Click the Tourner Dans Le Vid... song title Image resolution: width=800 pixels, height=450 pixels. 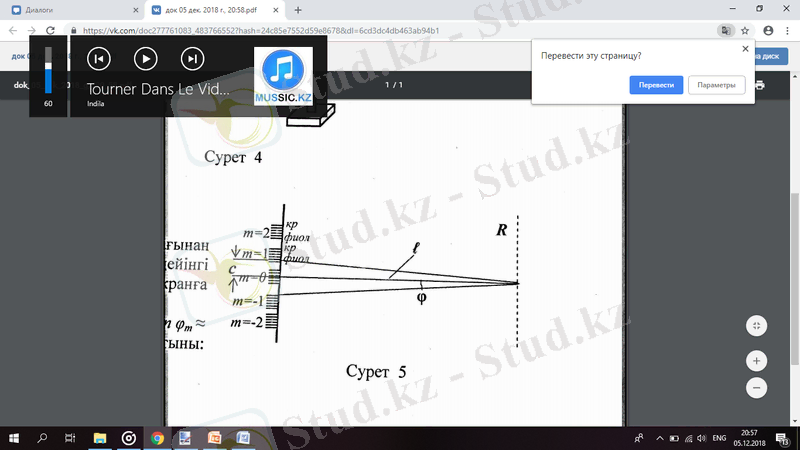(x=158, y=89)
